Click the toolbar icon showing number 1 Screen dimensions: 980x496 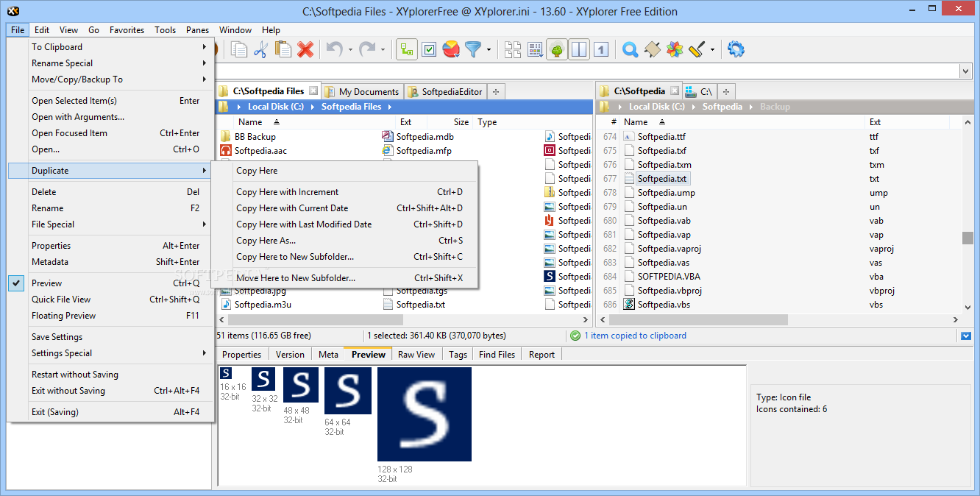601,49
